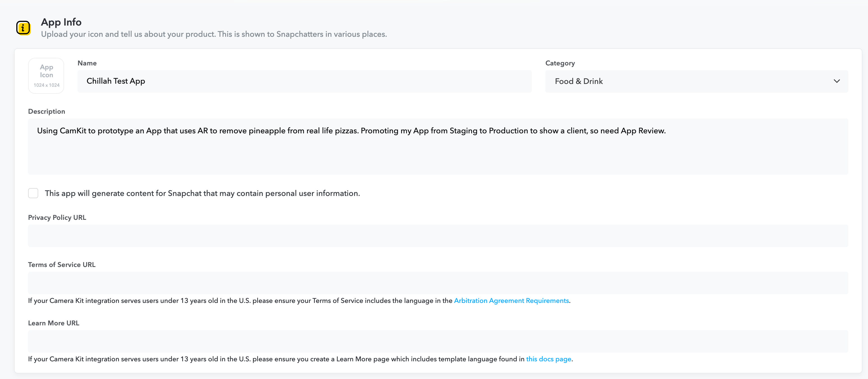Click the Learn More URL label
The height and width of the screenshot is (379, 868).
click(54, 323)
